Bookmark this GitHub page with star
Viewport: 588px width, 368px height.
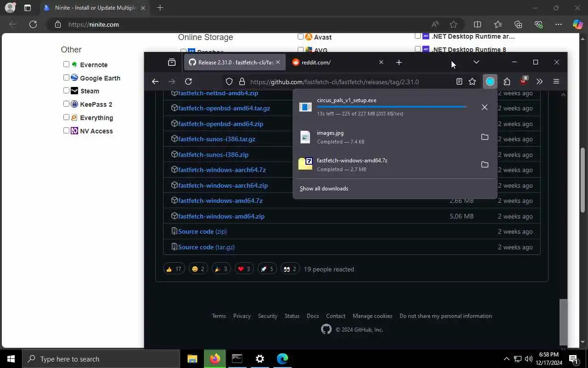[472, 82]
